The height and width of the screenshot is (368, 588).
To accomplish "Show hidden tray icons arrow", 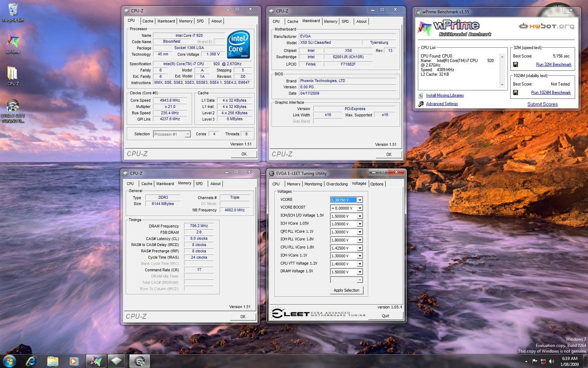I will coord(526,361).
